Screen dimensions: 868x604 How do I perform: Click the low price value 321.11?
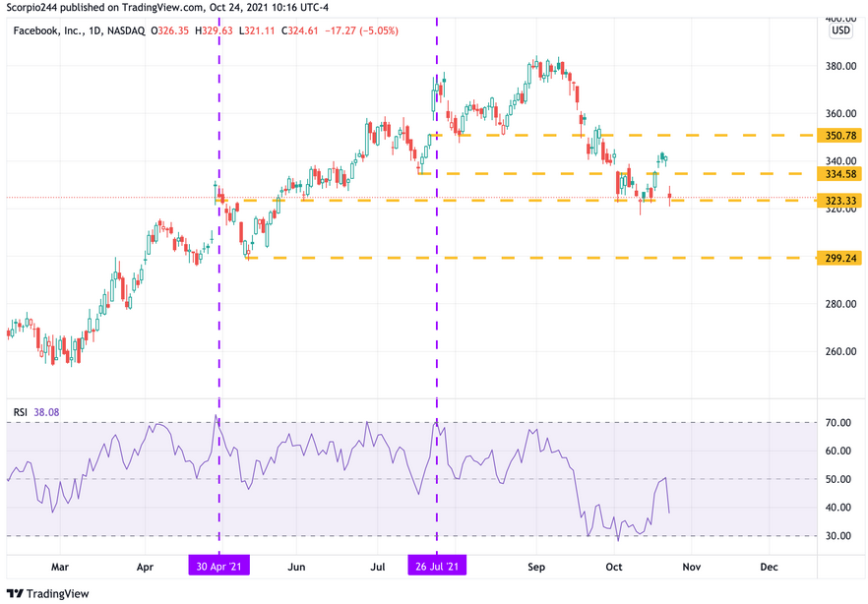click(260, 30)
